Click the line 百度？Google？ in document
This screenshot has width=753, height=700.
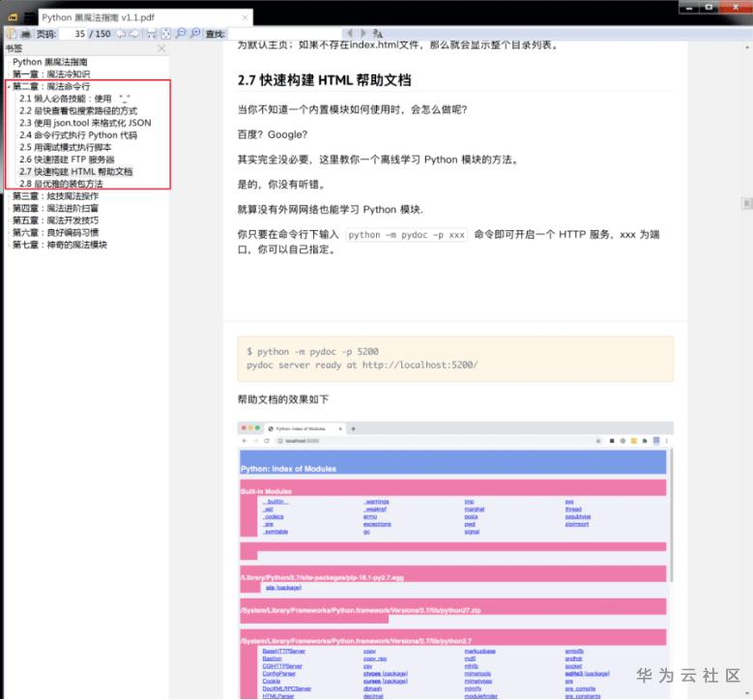[x=273, y=134]
